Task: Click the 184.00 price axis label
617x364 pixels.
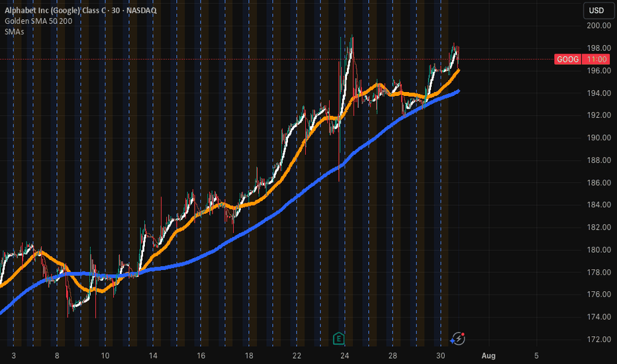Action: [598, 205]
